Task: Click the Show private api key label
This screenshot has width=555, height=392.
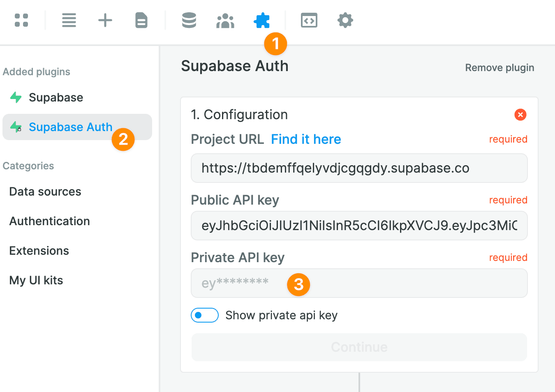Action: (282, 315)
